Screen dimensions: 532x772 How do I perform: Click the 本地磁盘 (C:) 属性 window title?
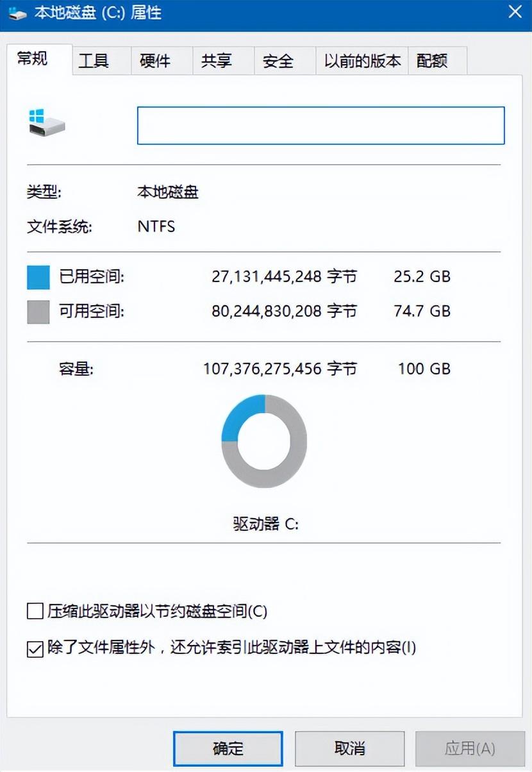(98, 13)
